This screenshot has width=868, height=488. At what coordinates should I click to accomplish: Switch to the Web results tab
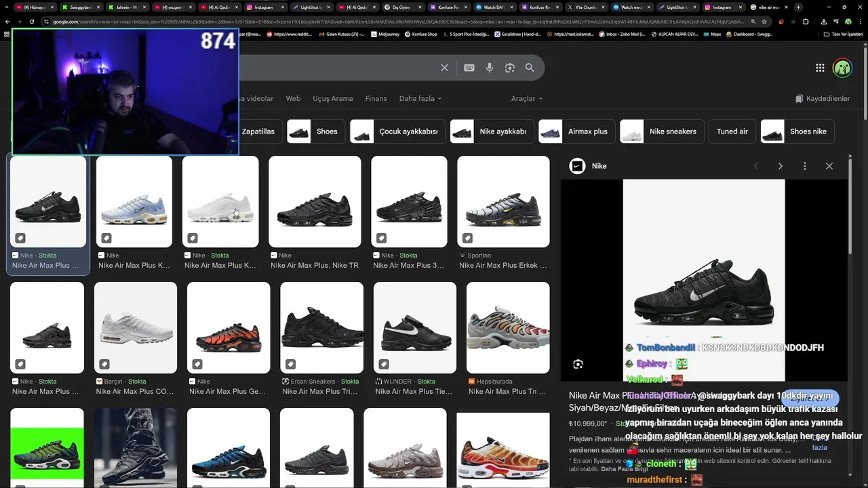point(293,98)
